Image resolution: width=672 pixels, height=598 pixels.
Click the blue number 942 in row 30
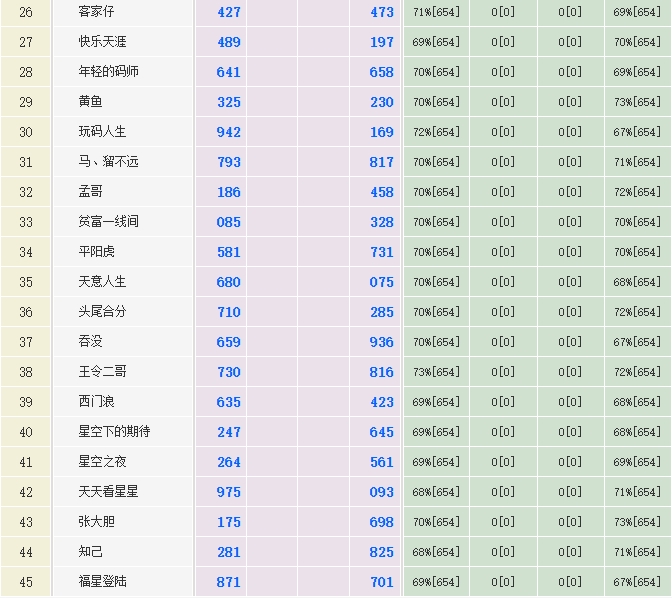tap(228, 132)
